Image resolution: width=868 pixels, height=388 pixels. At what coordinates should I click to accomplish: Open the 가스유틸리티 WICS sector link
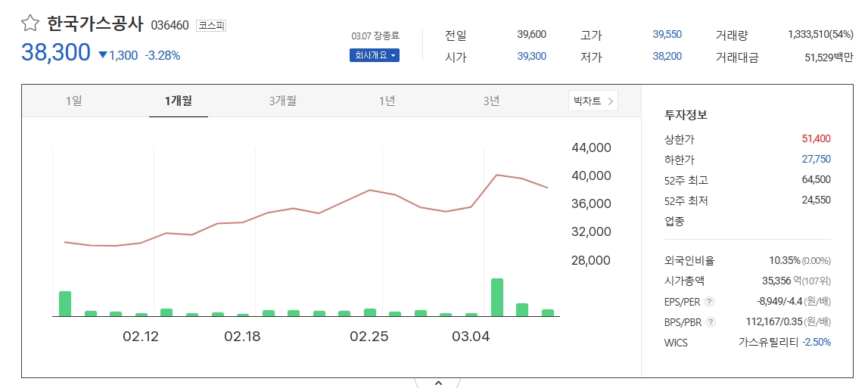(x=768, y=342)
